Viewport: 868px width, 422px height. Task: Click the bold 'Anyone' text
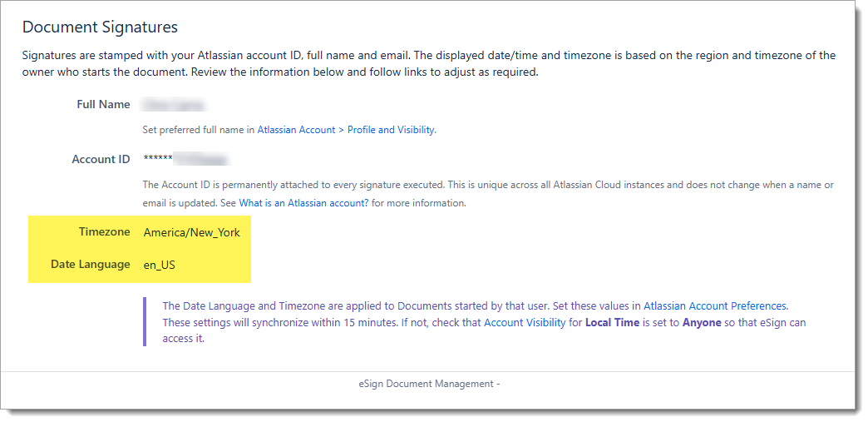tap(702, 322)
